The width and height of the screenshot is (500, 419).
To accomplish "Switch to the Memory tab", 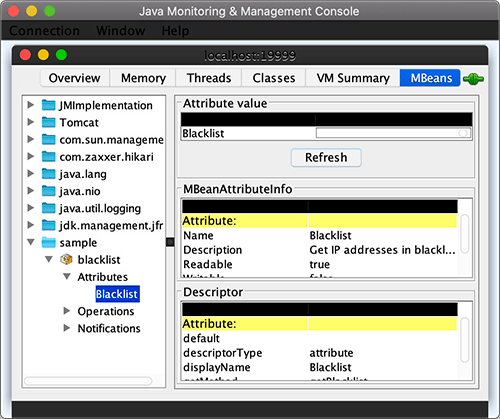I will point(143,78).
